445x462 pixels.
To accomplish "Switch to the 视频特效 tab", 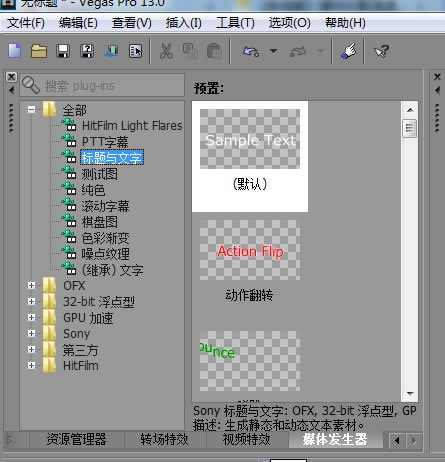I will (247, 439).
